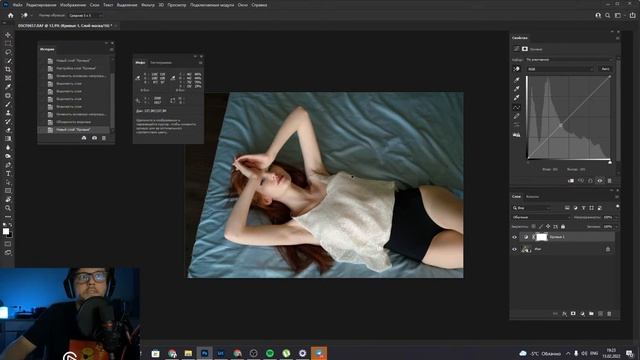The height and width of the screenshot is (360, 640).
Task: Select the Crop tool
Action: (8, 69)
